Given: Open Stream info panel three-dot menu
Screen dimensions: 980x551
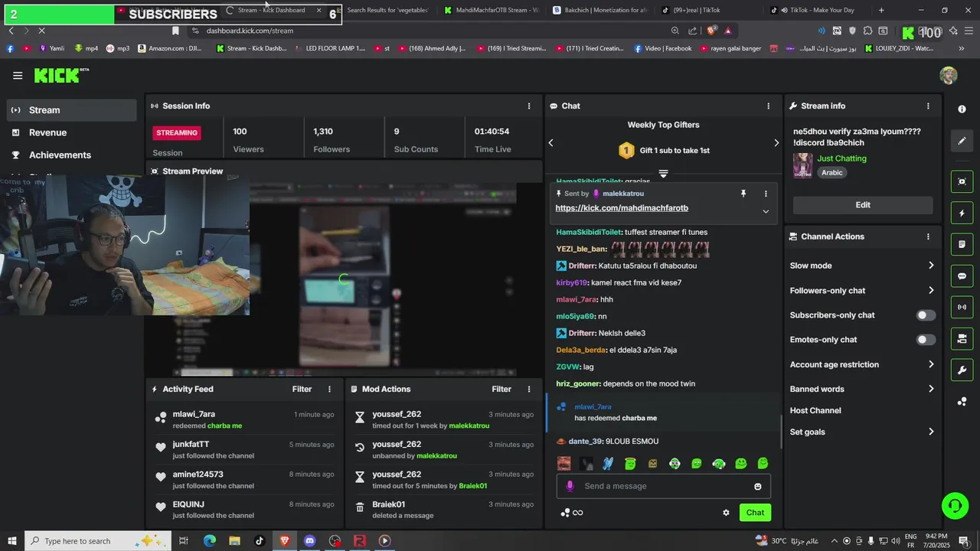Looking at the screenshot, I should tap(928, 106).
